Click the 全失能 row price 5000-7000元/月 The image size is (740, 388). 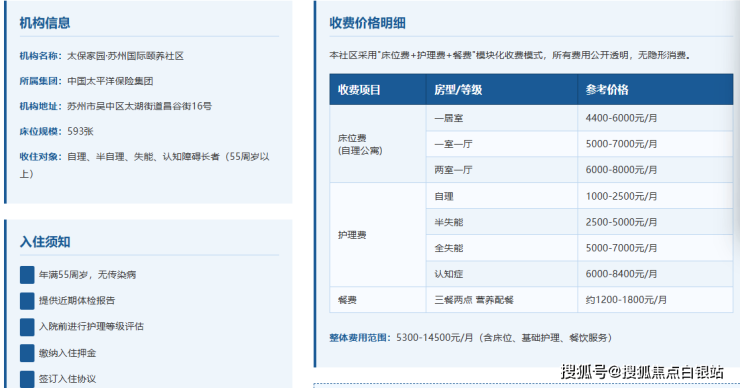click(x=655, y=248)
